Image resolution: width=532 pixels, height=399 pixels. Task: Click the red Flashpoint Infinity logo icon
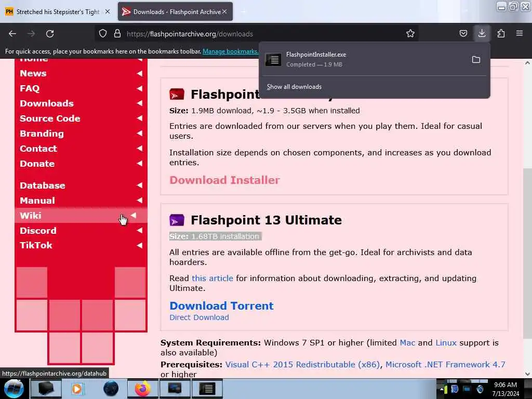click(177, 94)
